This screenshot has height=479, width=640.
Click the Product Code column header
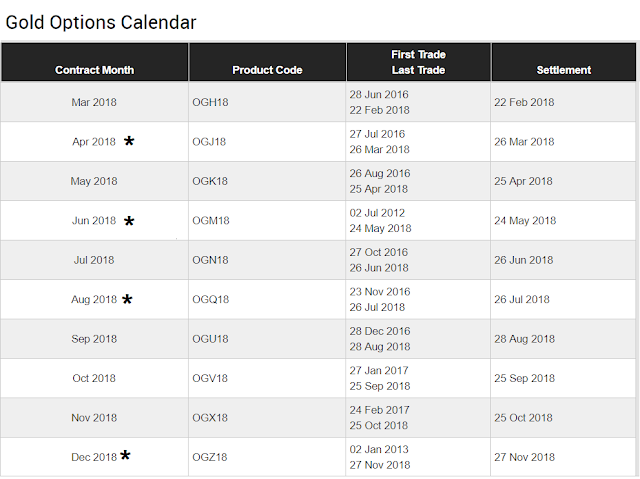click(267, 70)
